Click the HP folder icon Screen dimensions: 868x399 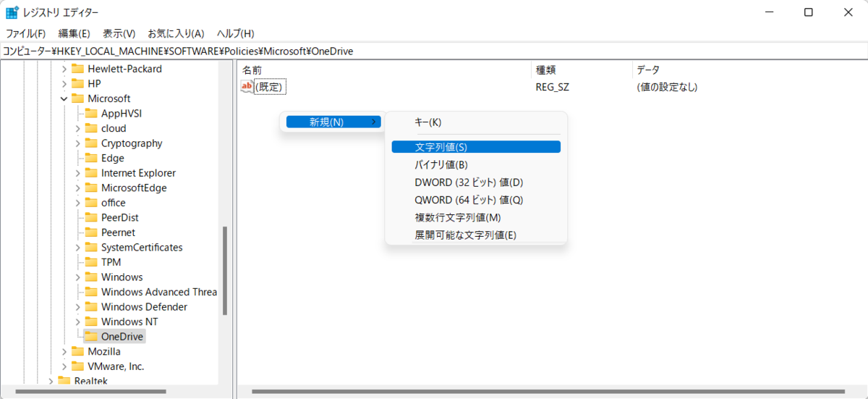pyautogui.click(x=77, y=83)
